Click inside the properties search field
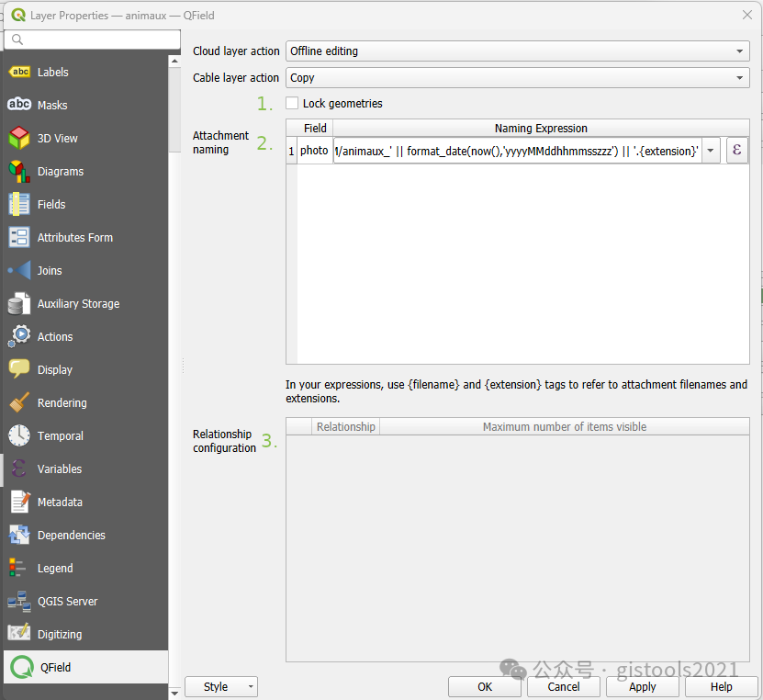 (92, 40)
